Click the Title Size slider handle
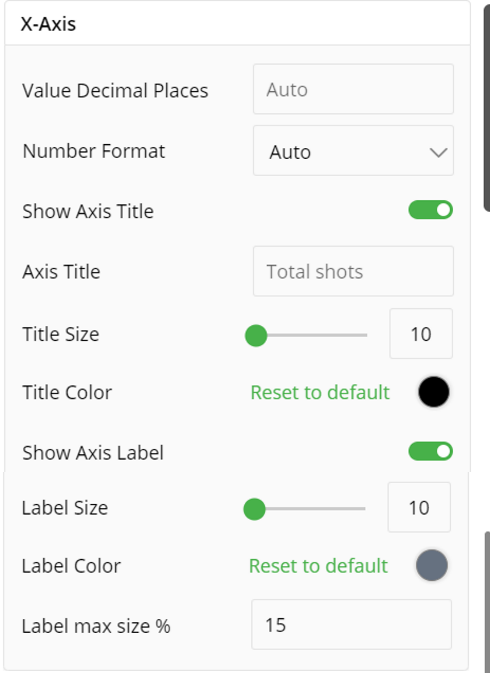The image size is (490, 673). 256,335
